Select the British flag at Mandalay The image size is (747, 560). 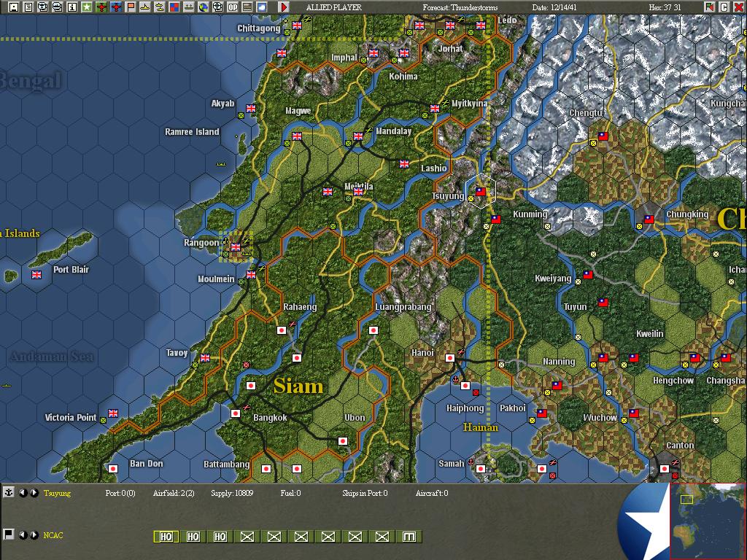point(358,136)
